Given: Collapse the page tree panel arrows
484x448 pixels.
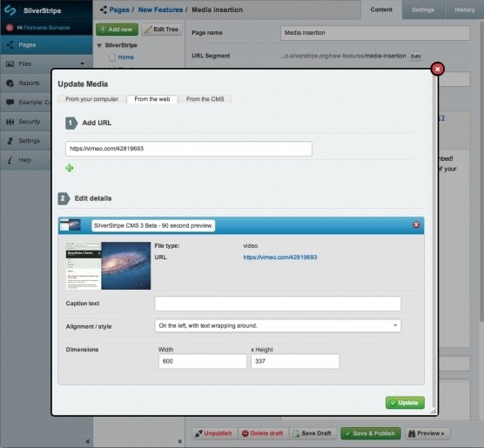Looking at the screenshot, I should (x=180, y=441).
